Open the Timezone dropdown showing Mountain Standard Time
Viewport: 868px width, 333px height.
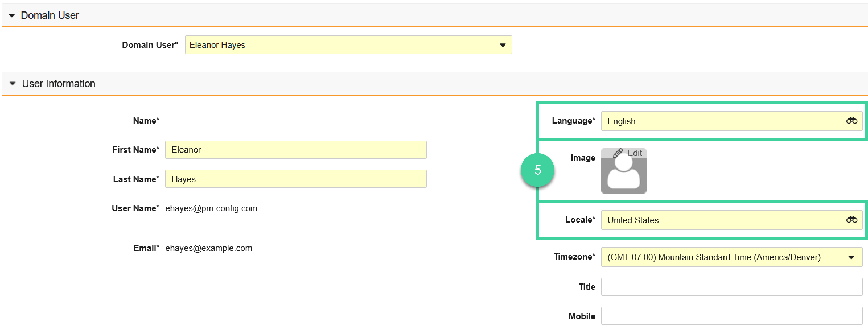coord(731,257)
